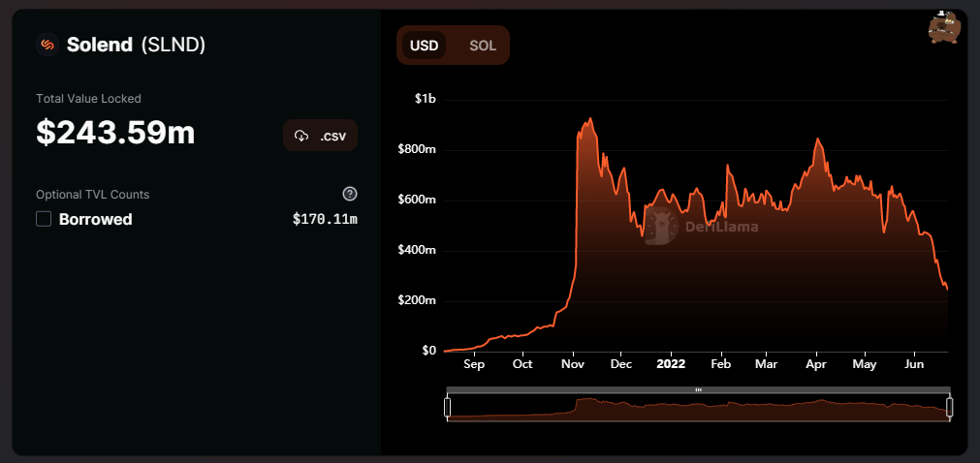Viewport: 980px width, 463px height.
Task: Click the Apr x-axis label
Action: (x=816, y=364)
